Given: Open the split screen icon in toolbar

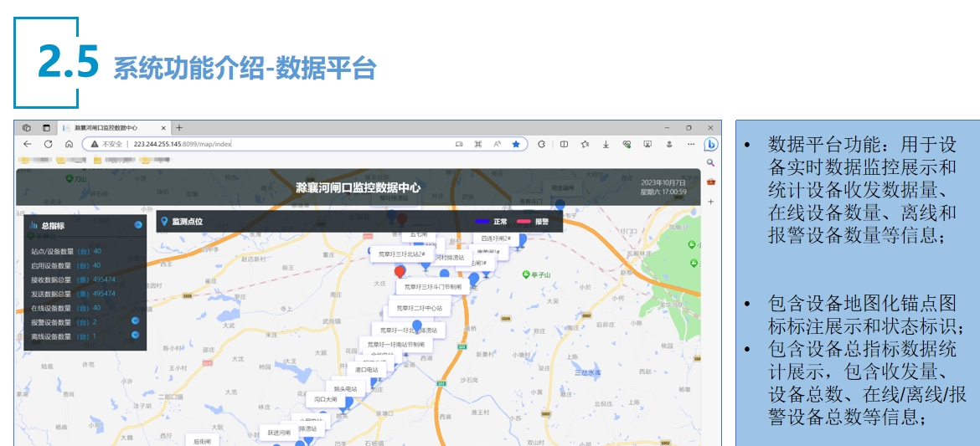Looking at the screenshot, I should pyautogui.click(x=564, y=144).
